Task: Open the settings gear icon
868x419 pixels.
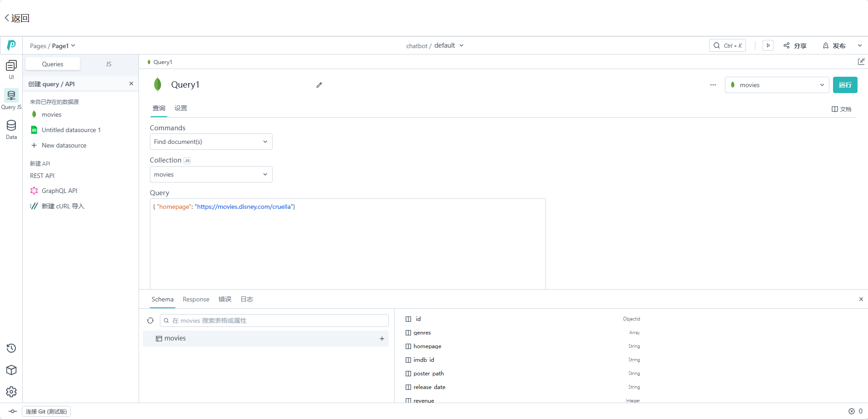Action: [11, 392]
